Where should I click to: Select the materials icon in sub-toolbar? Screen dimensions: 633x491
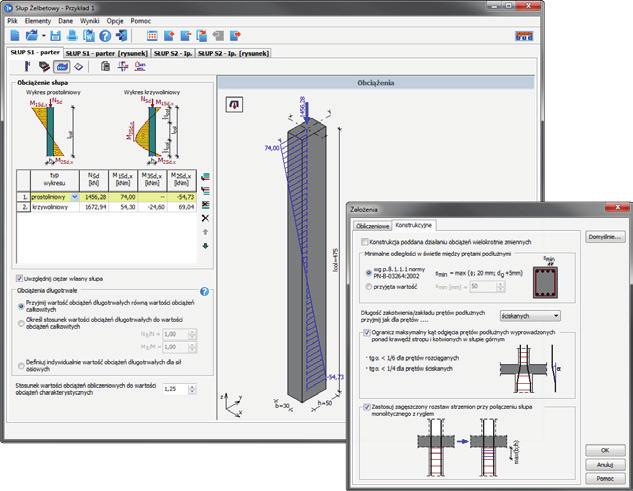tap(44, 67)
